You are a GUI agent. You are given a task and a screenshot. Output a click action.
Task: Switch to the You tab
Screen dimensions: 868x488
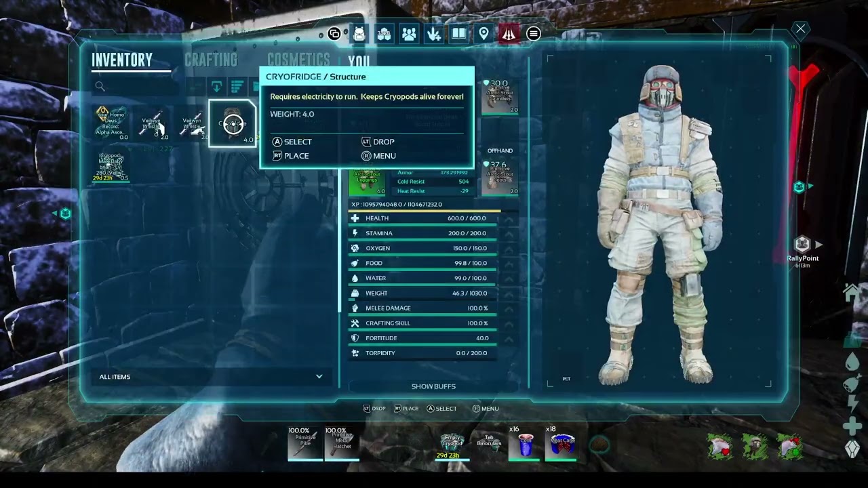pos(359,62)
